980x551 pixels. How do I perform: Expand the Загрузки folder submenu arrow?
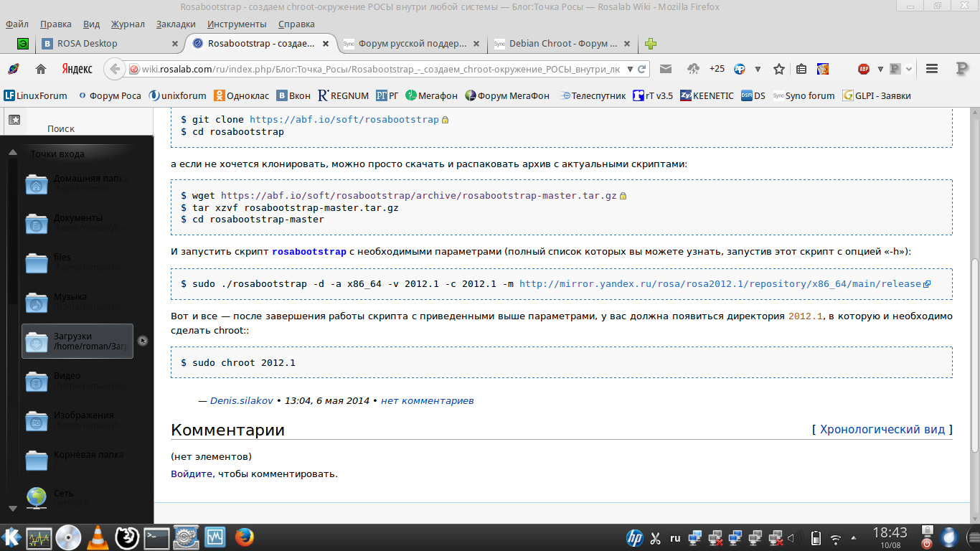(x=143, y=341)
